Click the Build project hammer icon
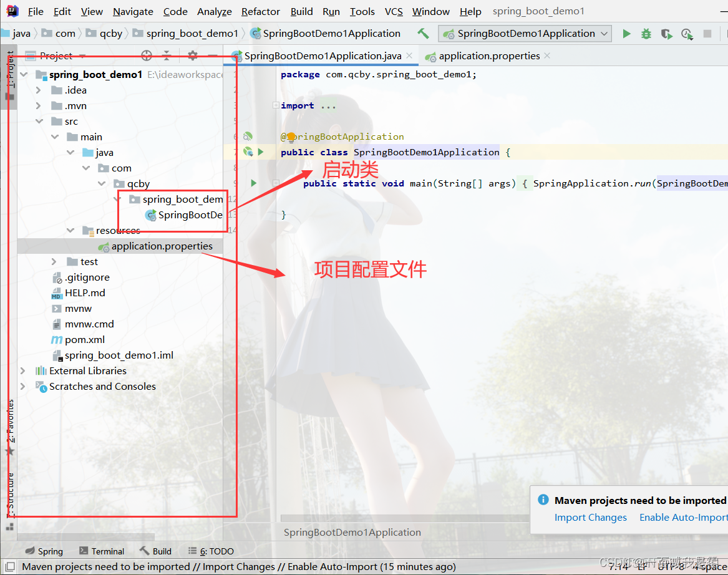 click(x=423, y=34)
